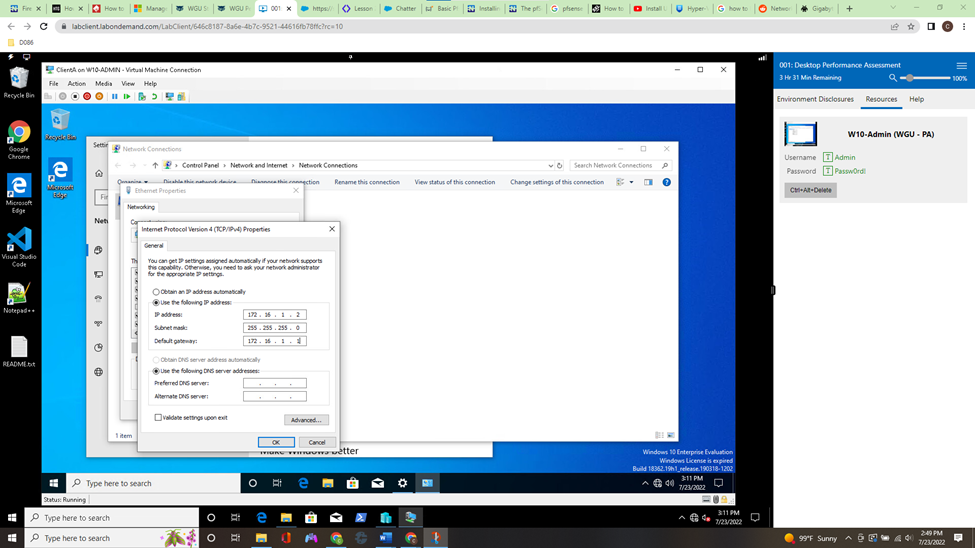This screenshot has height=548, width=975.
Task: Open the browser tab search chevron
Action: click(x=893, y=8)
